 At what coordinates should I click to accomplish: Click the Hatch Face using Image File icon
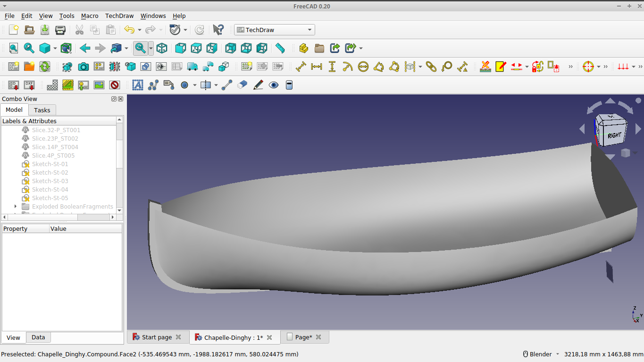(x=52, y=85)
